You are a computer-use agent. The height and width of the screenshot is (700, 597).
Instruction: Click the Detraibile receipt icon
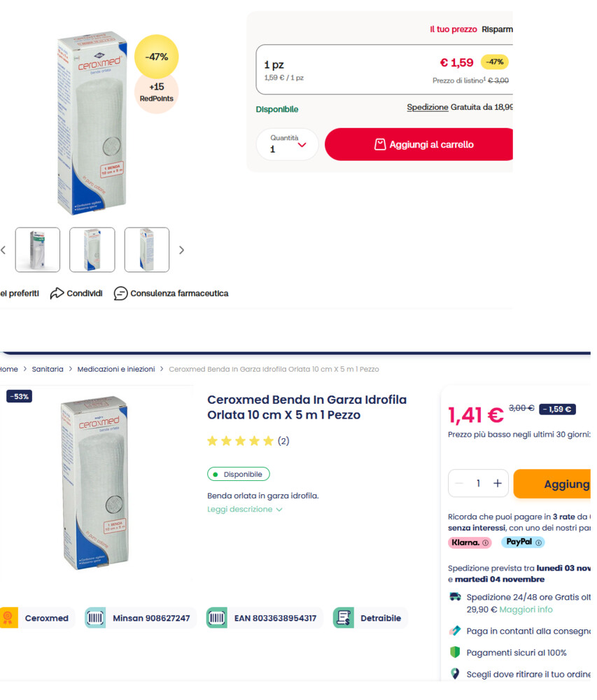pyautogui.click(x=343, y=618)
